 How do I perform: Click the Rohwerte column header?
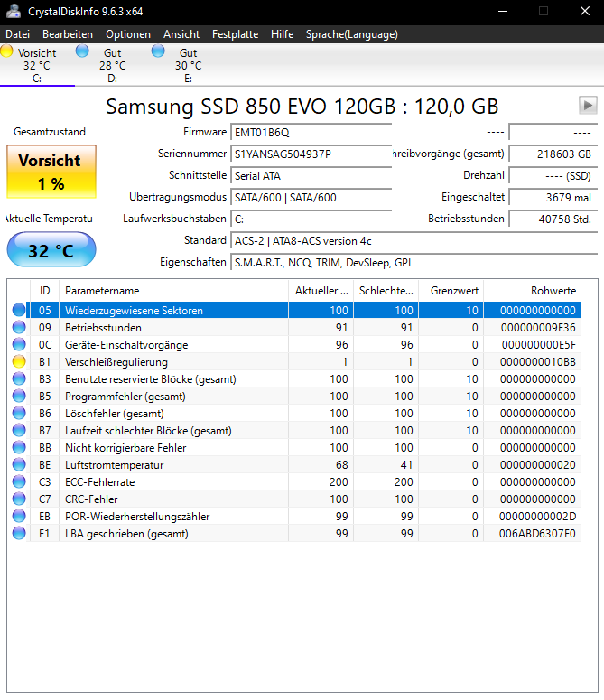tap(532, 291)
